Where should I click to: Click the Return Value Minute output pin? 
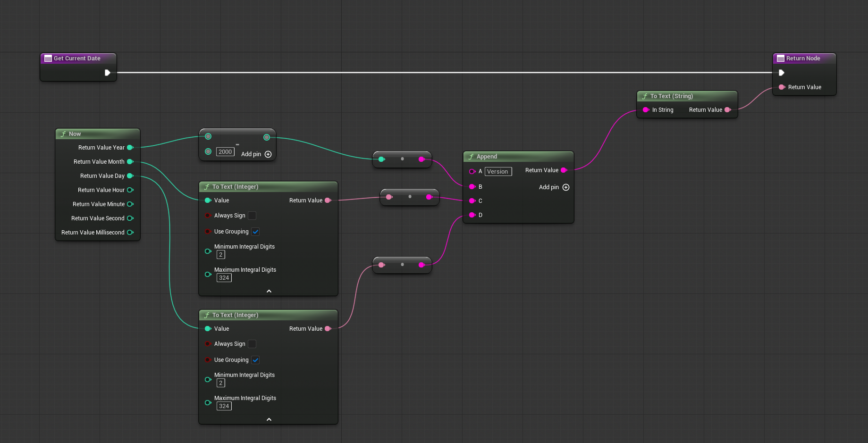(130, 204)
